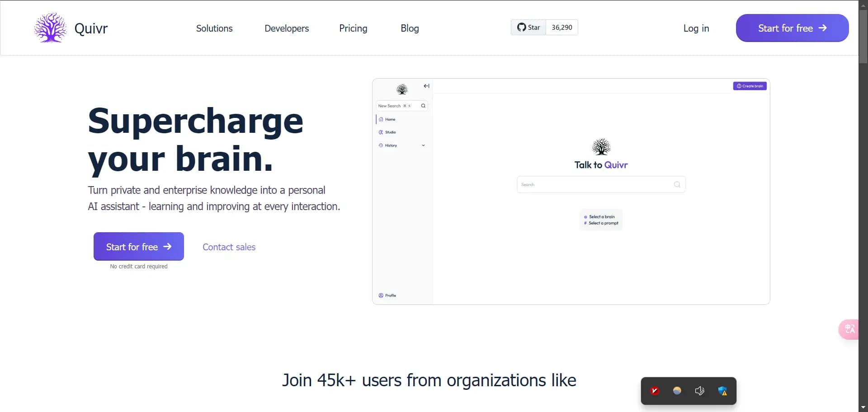
Task: Click the Log in link
Action: click(696, 28)
